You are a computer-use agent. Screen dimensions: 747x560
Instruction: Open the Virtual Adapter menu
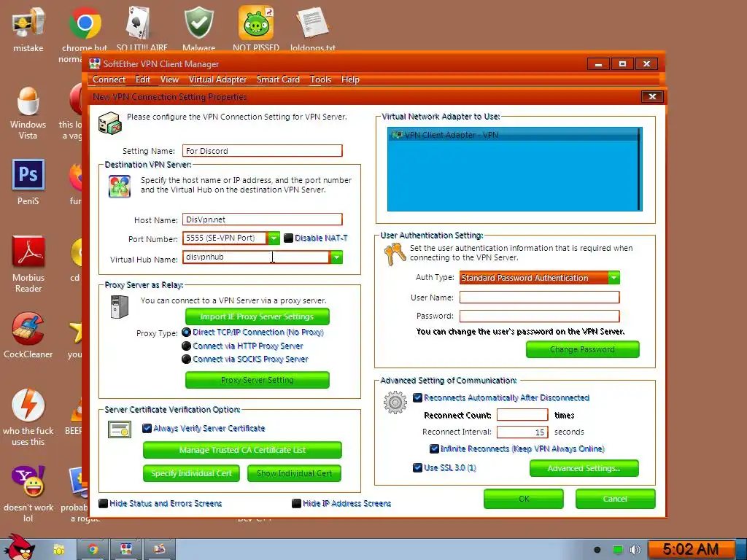217,79
